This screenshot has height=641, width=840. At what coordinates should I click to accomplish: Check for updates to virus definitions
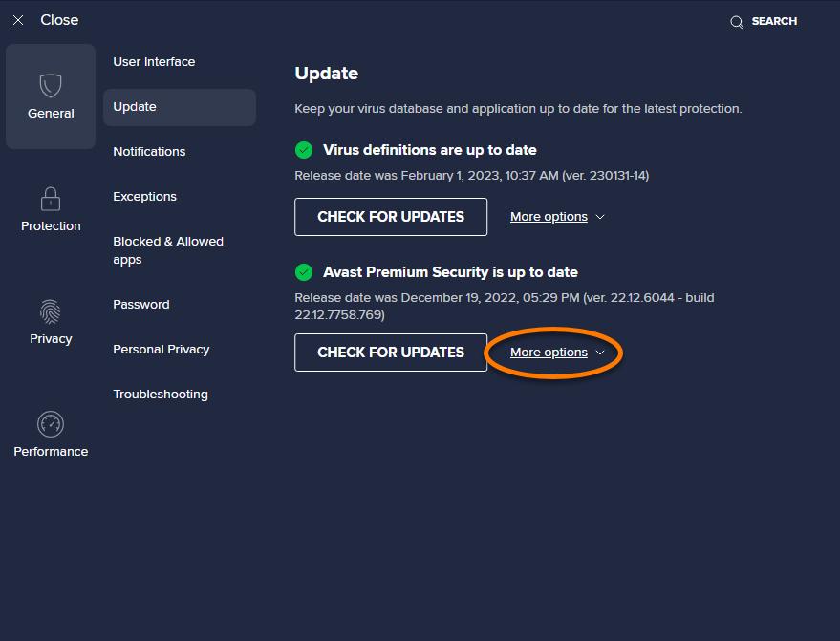tap(391, 217)
